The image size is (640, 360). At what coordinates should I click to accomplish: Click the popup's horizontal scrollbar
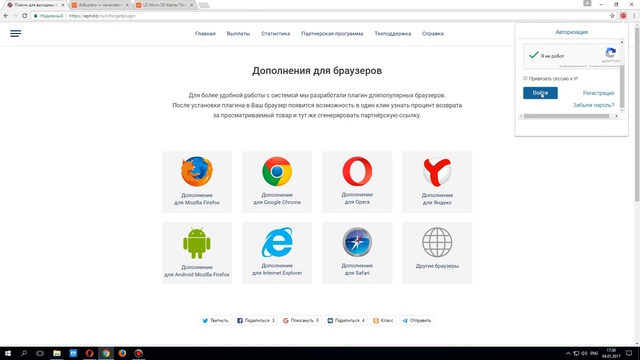coord(566,116)
